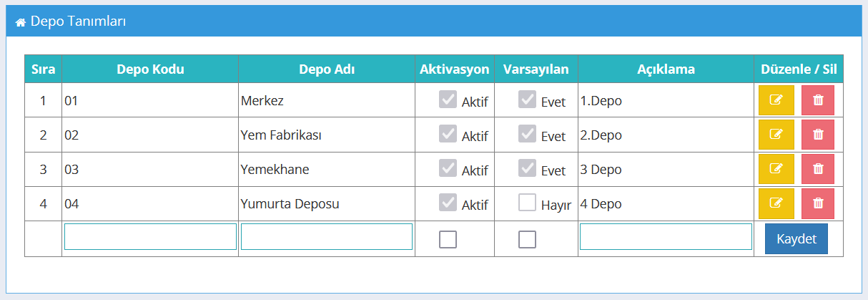Edit the Yemekhane depot row

[x=776, y=169]
